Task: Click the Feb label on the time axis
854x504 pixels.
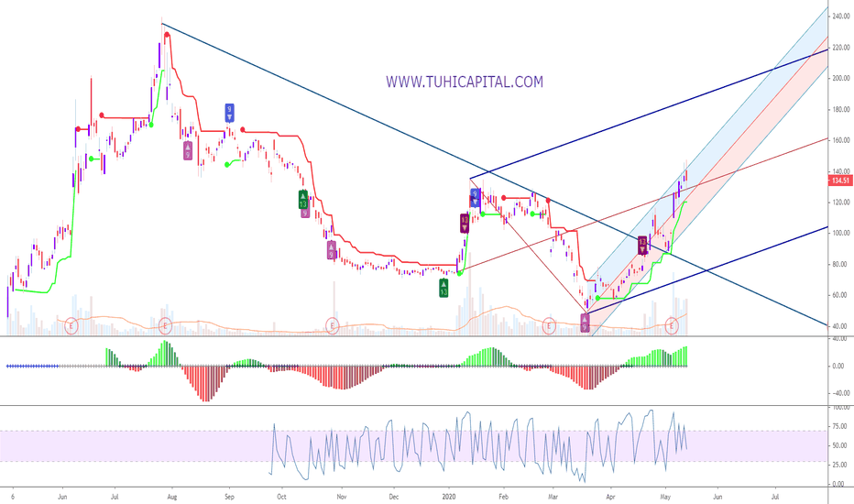Action: [x=503, y=497]
